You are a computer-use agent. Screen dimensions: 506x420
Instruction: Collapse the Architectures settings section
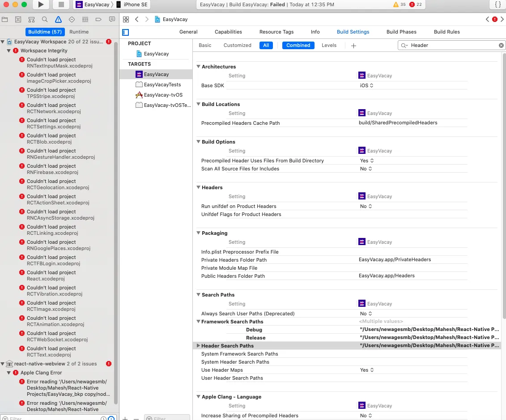click(x=199, y=67)
